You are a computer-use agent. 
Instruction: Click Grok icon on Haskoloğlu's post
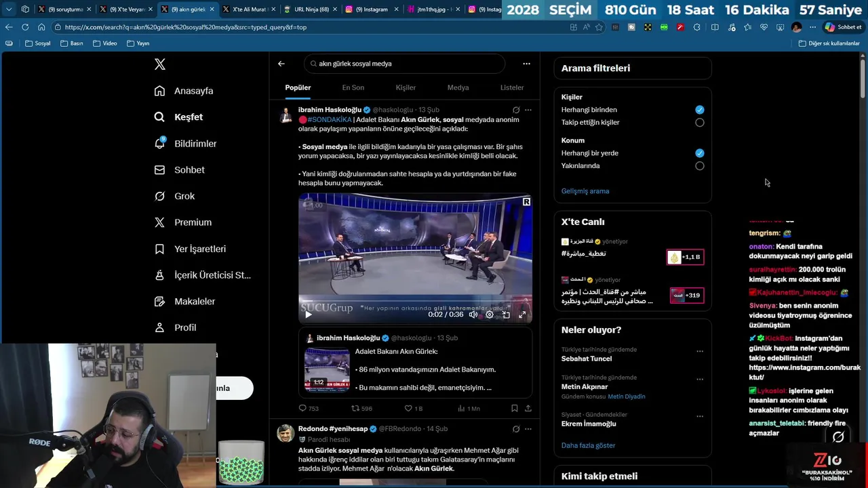tap(516, 110)
